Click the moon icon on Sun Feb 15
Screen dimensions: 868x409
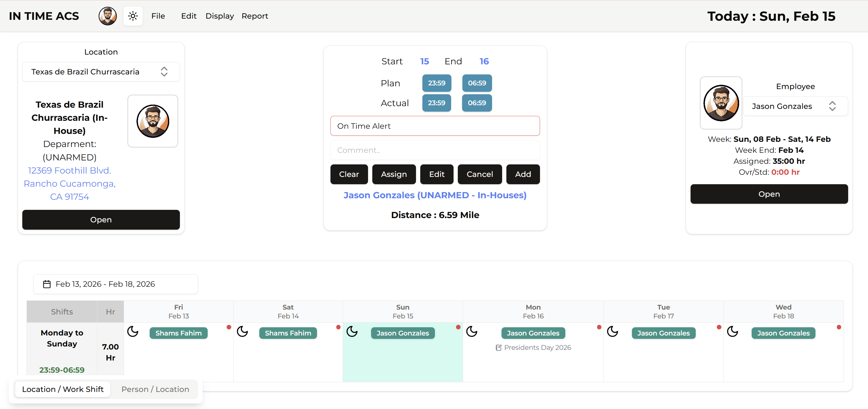pyautogui.click(x=352, y=332)
